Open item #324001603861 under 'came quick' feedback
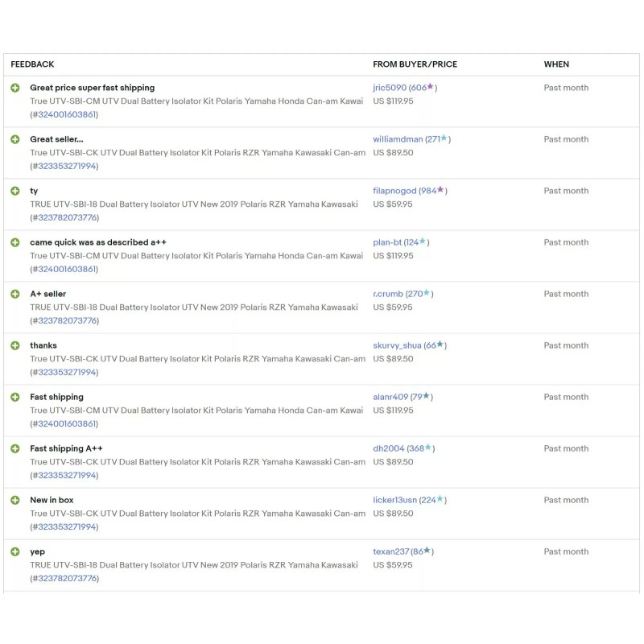 click(68, 270)
